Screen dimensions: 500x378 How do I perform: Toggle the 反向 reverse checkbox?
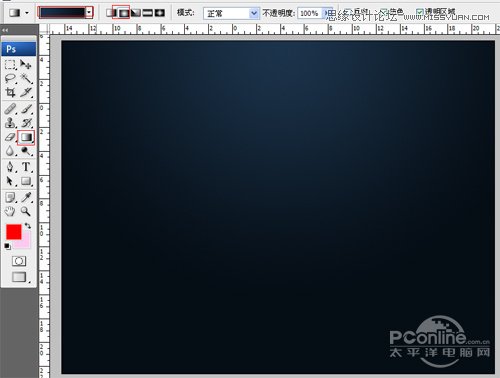point(347,13)
